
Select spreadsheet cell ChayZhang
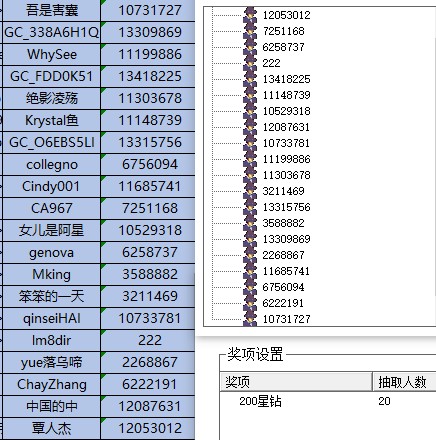pos(51,384)
